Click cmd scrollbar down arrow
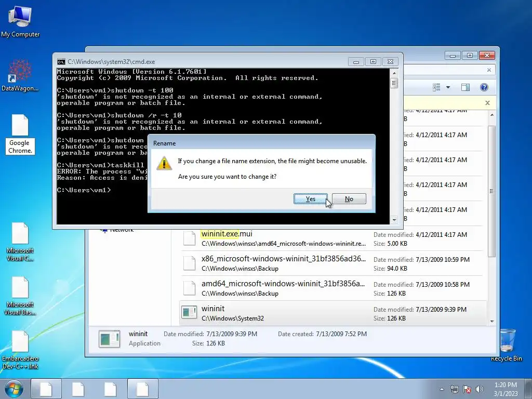Screen dimensions: 532x399 (x=394, y=220)
